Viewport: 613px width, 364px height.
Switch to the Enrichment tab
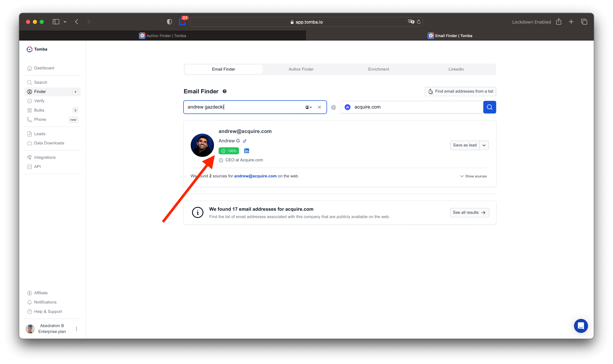378,69
